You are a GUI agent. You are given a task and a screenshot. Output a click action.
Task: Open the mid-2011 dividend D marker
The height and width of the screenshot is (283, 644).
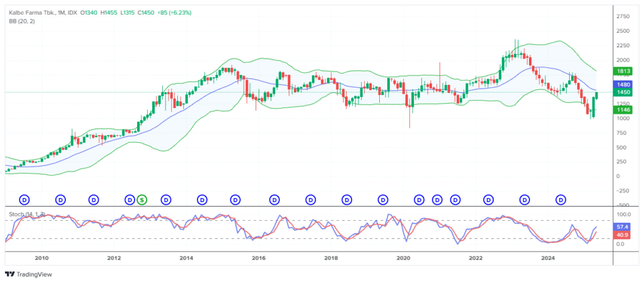coord(94,199)
